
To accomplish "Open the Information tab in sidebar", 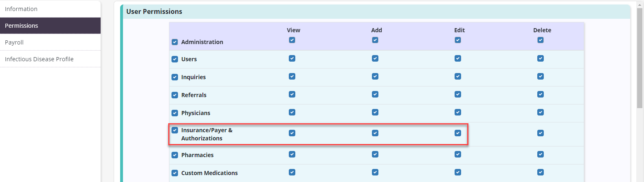I will point(21,9).
